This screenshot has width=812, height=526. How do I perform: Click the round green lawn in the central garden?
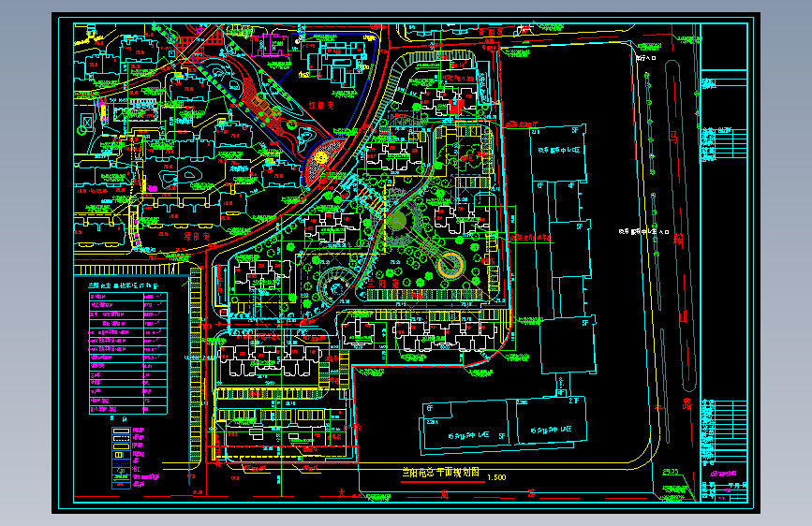[x=397, y=221]
